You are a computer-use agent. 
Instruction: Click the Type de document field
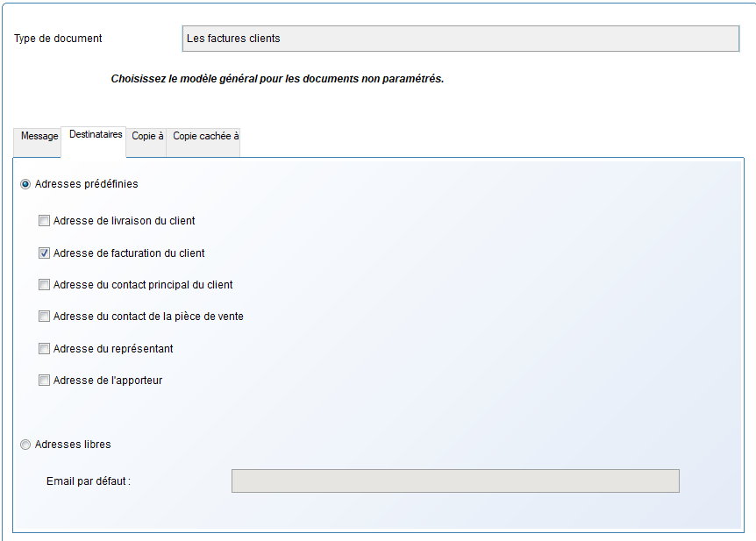coord(460,39)
